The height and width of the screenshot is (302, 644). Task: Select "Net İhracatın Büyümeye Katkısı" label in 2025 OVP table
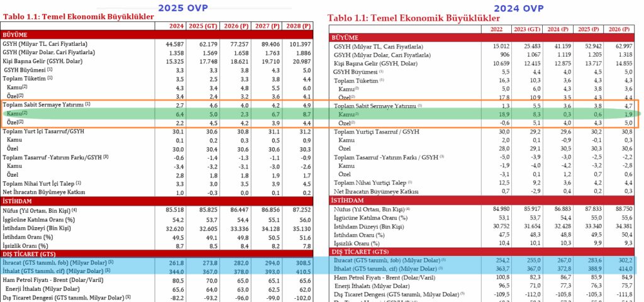(43, 193)
